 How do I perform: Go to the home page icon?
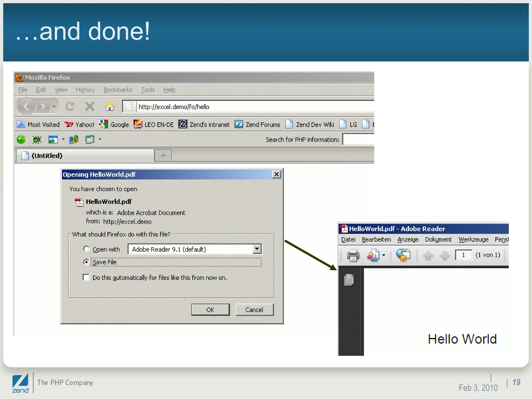(x=110, y=106)
